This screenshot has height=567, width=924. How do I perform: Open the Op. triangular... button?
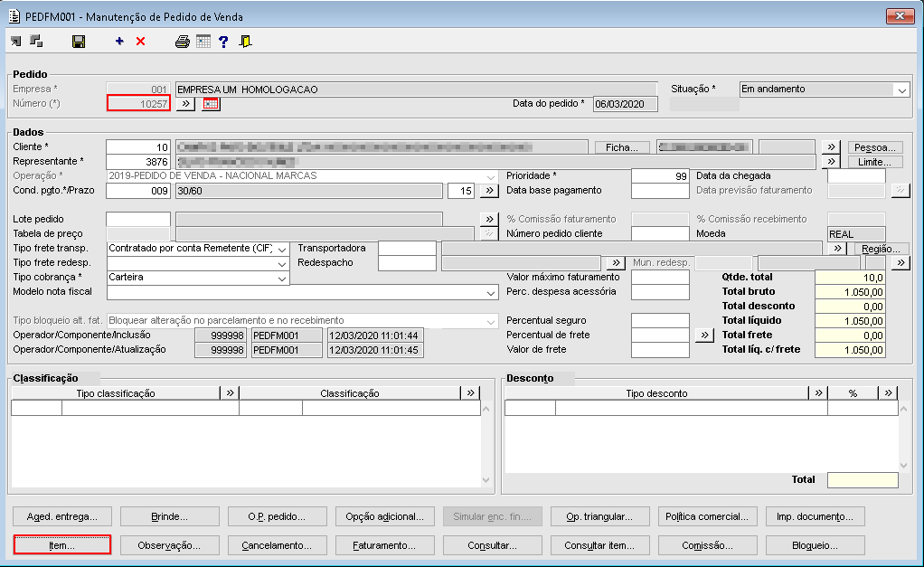599,516
